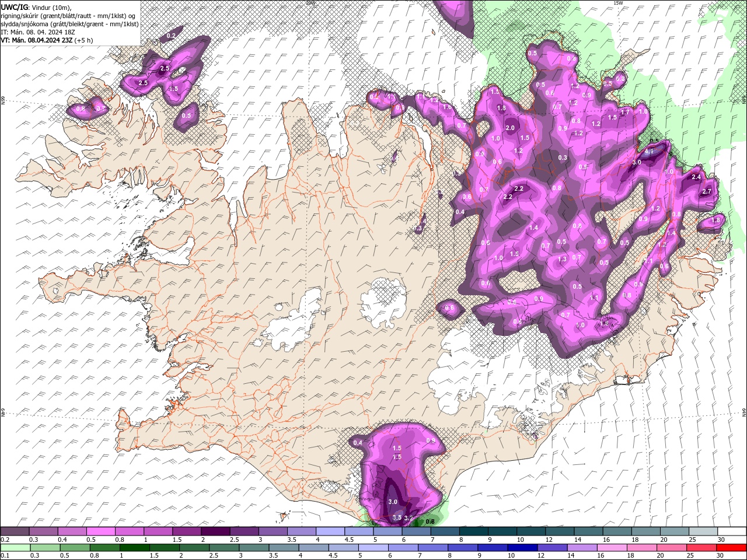
Task: Click the 0.2 label in the snow legend
Action: point(5,540)
